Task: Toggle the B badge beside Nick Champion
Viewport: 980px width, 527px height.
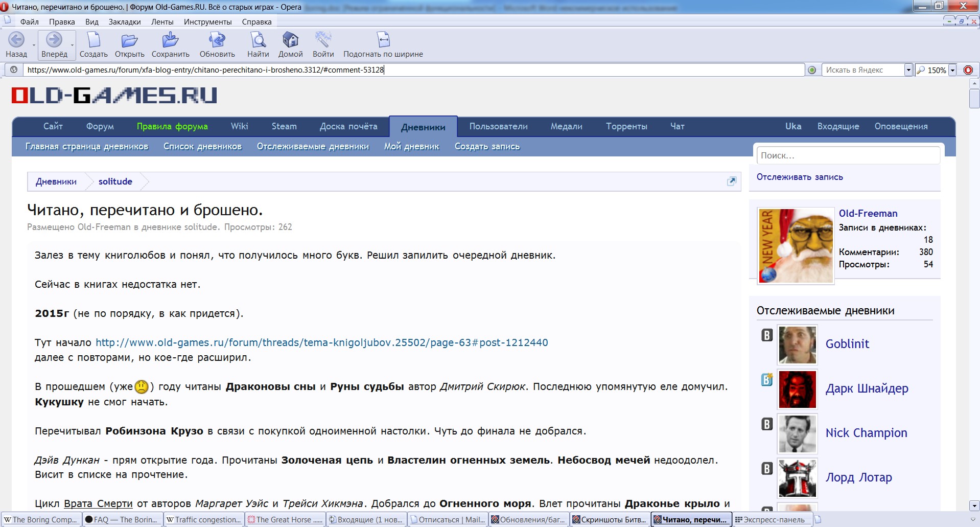Action: [767, 424]
